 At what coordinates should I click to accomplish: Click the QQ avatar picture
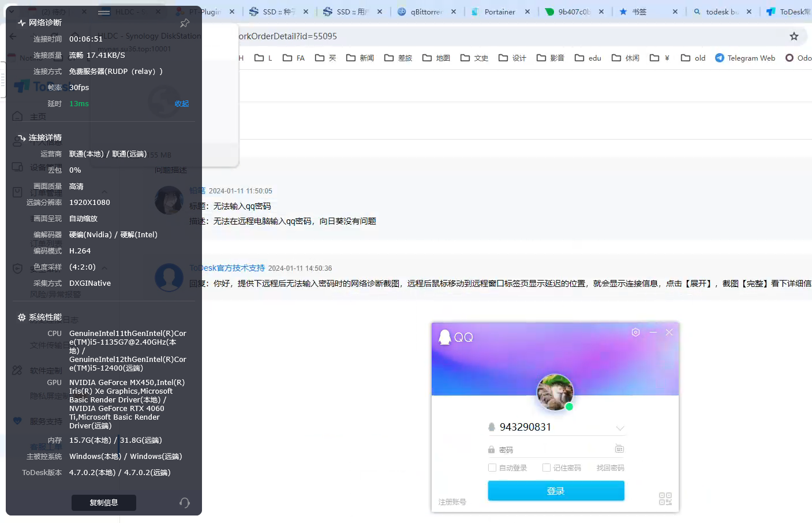(x=555, y=392)
